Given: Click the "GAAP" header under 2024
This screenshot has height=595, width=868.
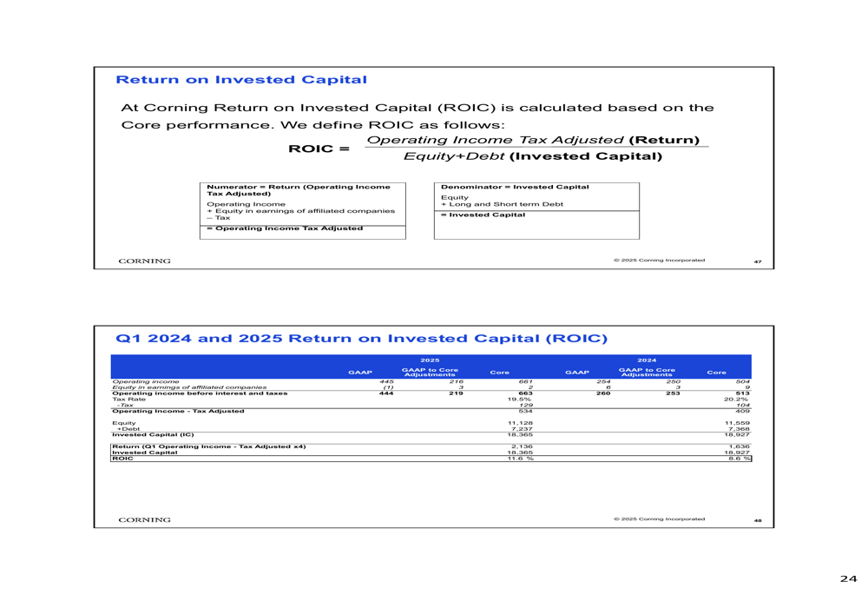Looking at the screenshot, I should pyautogui.click(x=577, y=373).
